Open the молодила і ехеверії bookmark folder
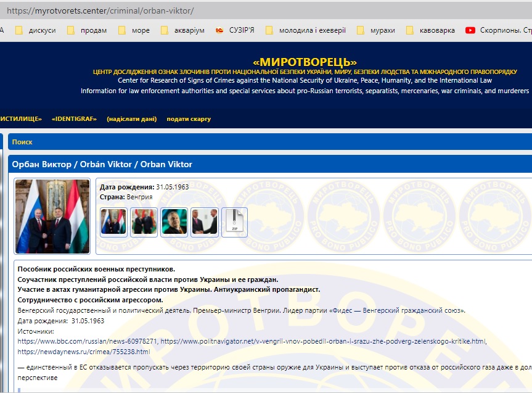 [306, 31]
